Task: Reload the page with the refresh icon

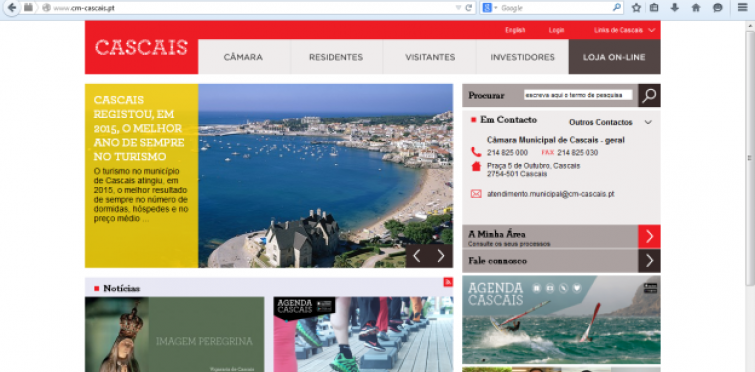Action: [469, 8]
